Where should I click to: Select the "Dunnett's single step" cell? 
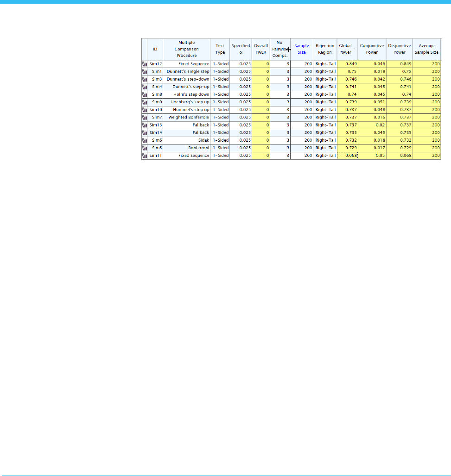click(187, 72)
